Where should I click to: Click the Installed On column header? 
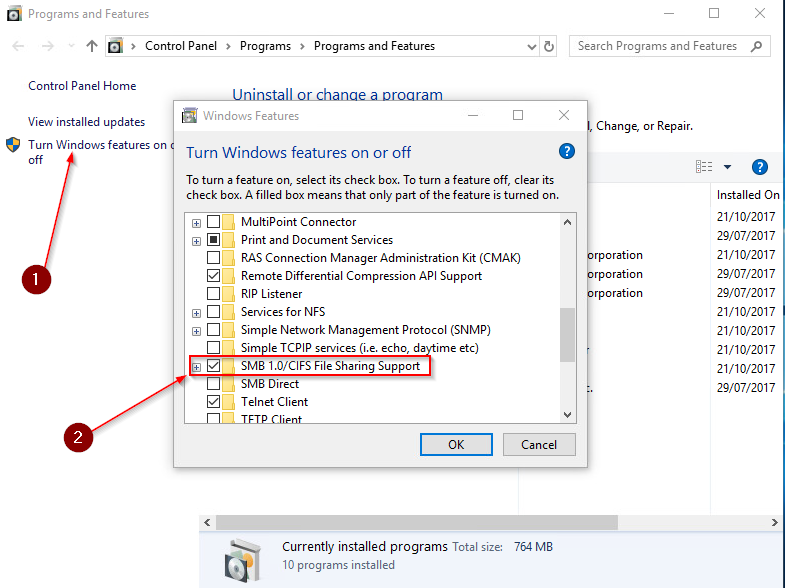click(748, 195)
